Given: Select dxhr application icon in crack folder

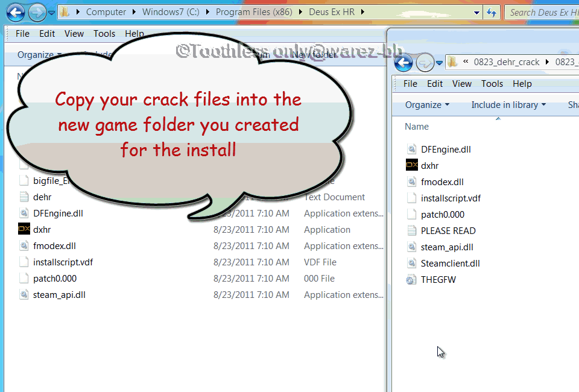Looking at the screenshot, I should coord(412,165).
